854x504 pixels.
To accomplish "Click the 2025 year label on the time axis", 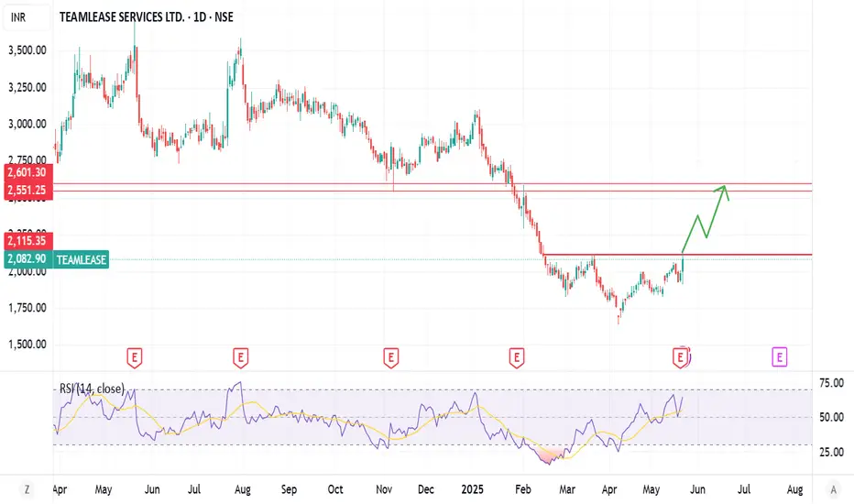I will [x=472, y=489].
